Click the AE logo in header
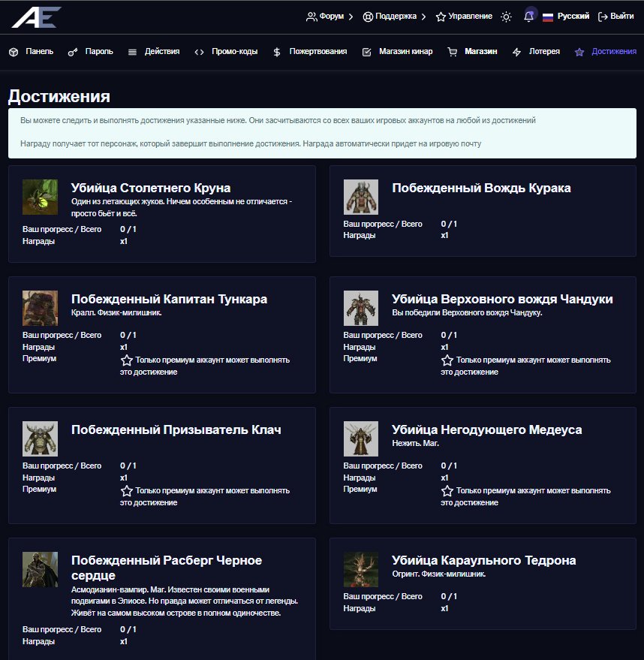The image size is (644, 660). pyautogui.click(x=36, y=17)
